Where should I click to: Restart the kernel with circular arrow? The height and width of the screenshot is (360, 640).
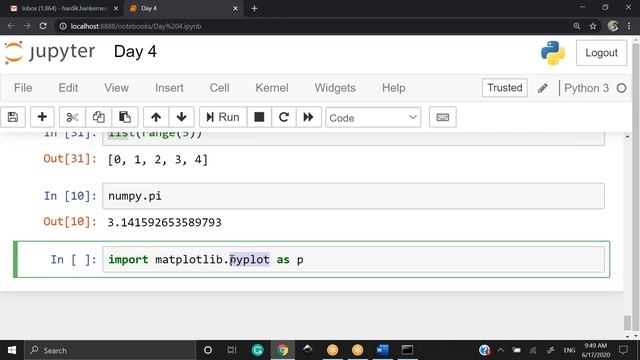coord(284,117)
